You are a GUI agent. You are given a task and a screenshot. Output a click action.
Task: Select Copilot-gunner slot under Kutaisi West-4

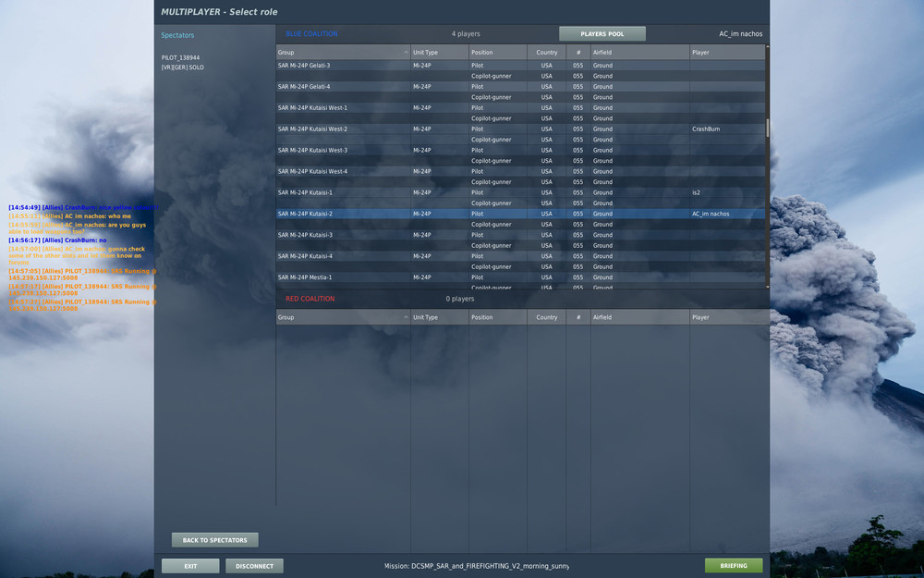(520, 182)
